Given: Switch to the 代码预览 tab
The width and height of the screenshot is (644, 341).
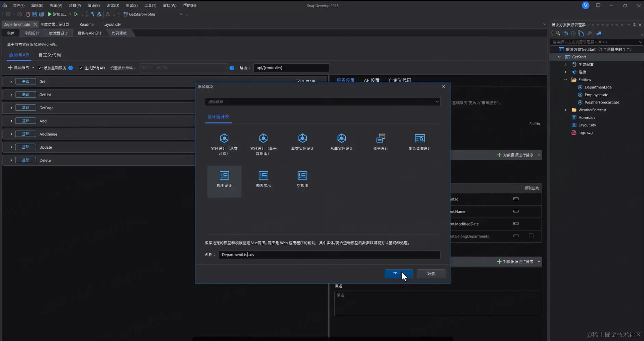Looking at the screenshot, I should point(119,33).
